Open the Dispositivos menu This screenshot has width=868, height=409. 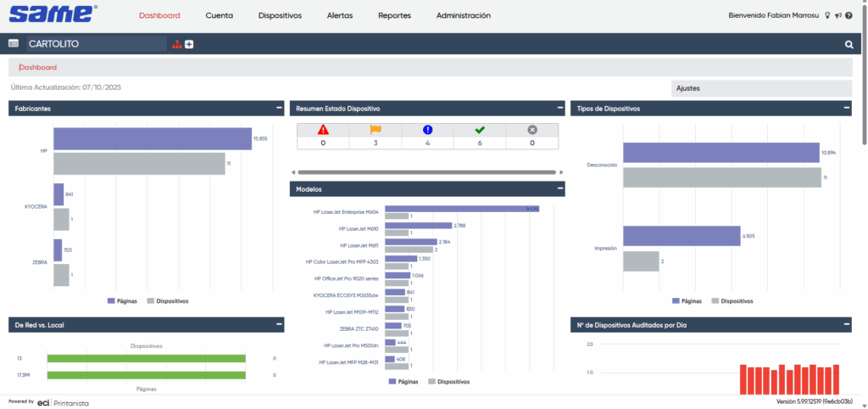tap(280, 15)
